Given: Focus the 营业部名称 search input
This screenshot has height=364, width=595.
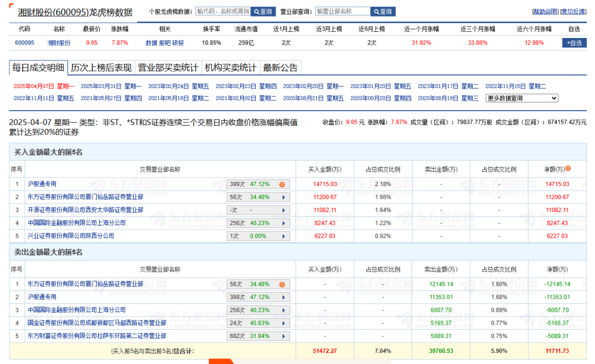Looking at the screenshot, I should [343, 12].
